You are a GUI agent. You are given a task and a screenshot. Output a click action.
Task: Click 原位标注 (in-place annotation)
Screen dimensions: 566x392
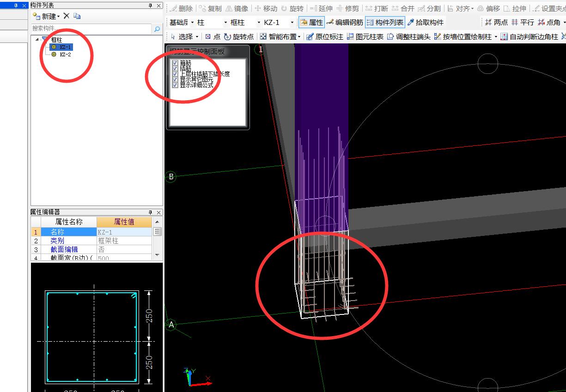[x=325, y=36]
